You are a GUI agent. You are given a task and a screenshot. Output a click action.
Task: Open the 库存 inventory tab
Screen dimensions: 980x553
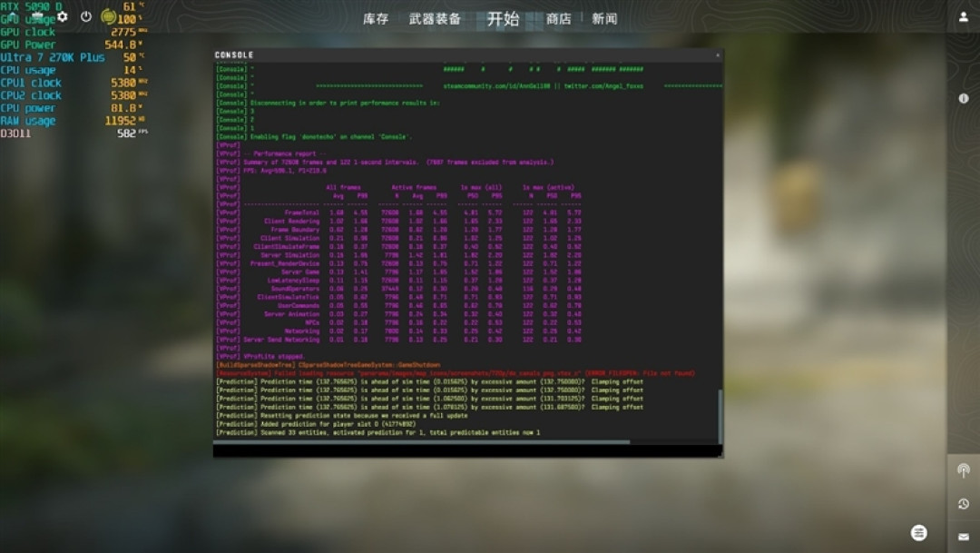tap(376, 19)
